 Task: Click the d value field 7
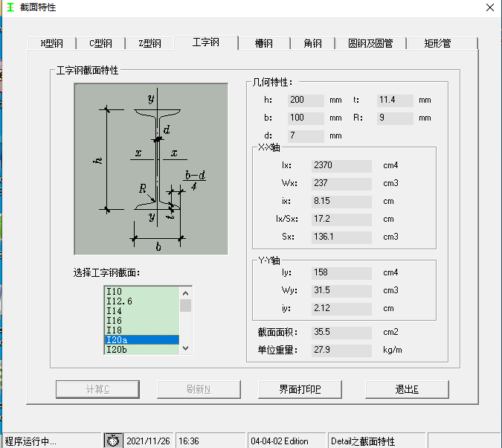tap(306, 135)
